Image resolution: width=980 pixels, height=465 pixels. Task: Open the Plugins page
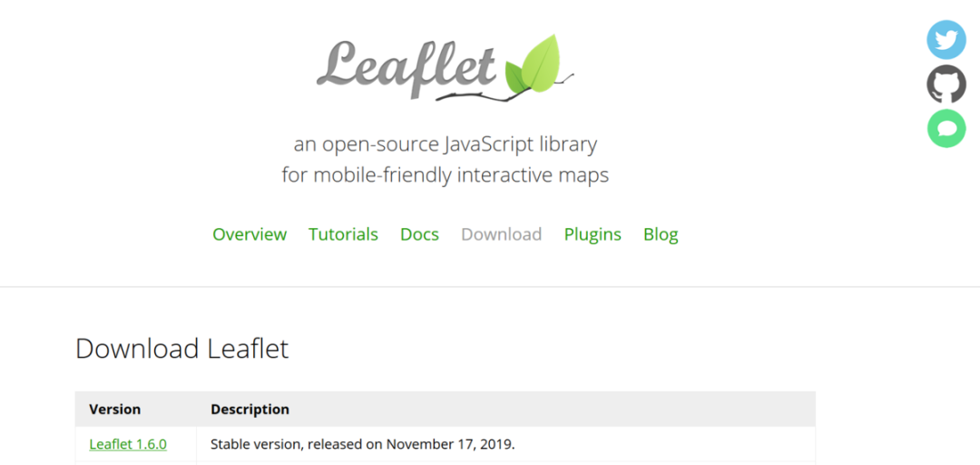click(593, 234)
